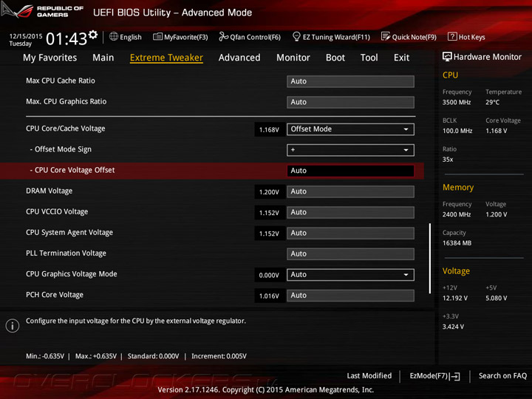The width and height of the screenshot is (532, 399).
Task: Click Search on FAQ link
Action: 503,376
